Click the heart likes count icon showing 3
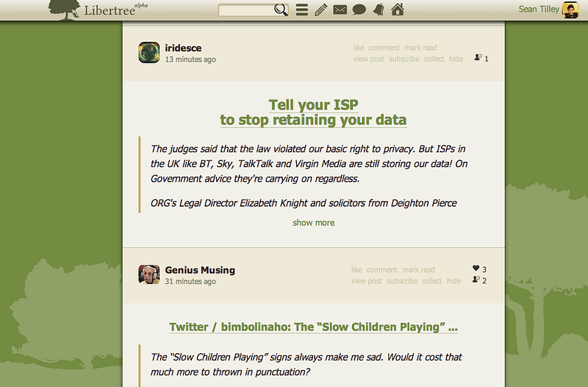Viewport: 588px width, 387px height. (476, 268)
